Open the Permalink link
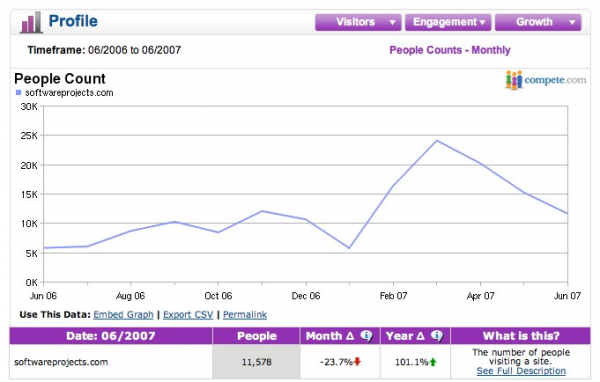600x382 pixels. pyautogui.click(x=245, y=315)
